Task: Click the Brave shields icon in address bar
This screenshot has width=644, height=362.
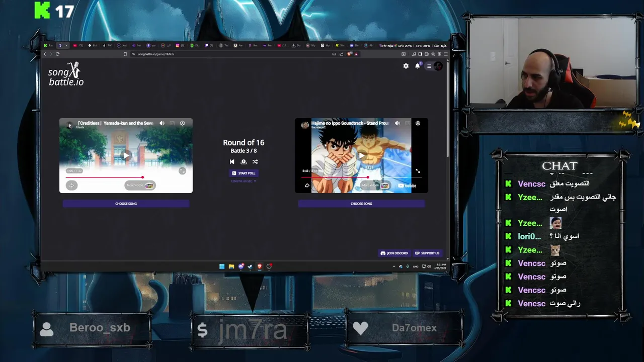Action: point(349,54)
